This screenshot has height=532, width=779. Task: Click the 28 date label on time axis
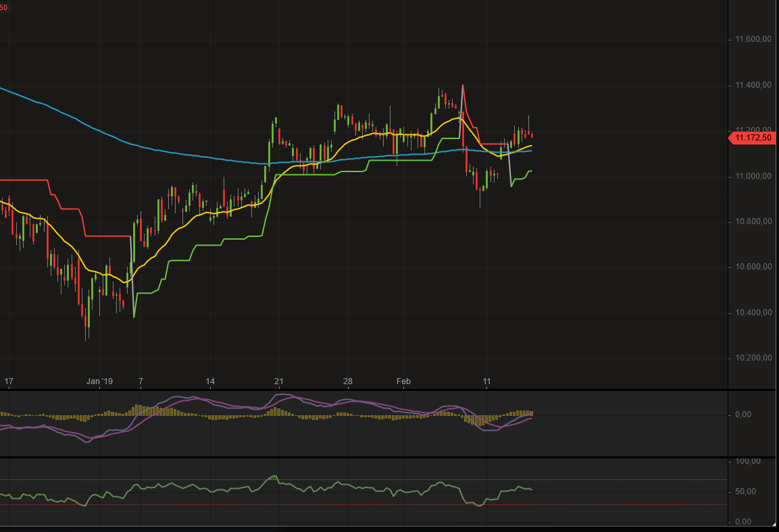pos(348,381)
